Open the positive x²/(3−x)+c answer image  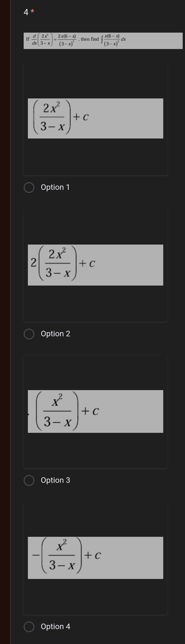(95, 411)
